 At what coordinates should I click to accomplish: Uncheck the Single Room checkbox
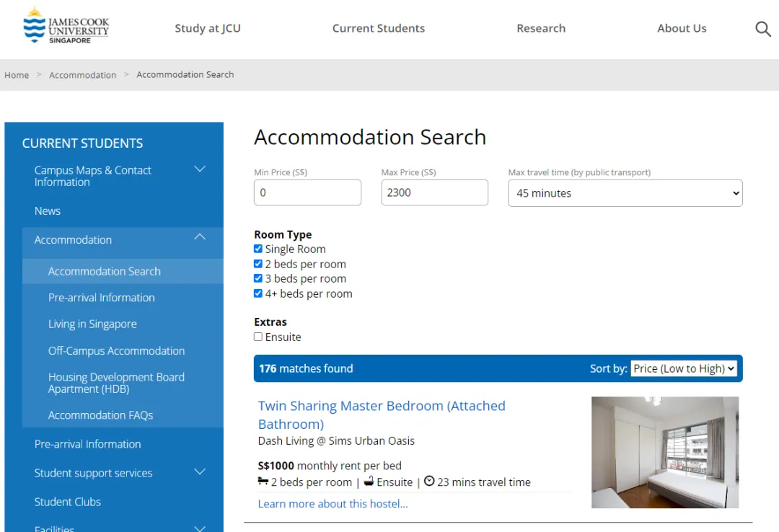(258, 249)
